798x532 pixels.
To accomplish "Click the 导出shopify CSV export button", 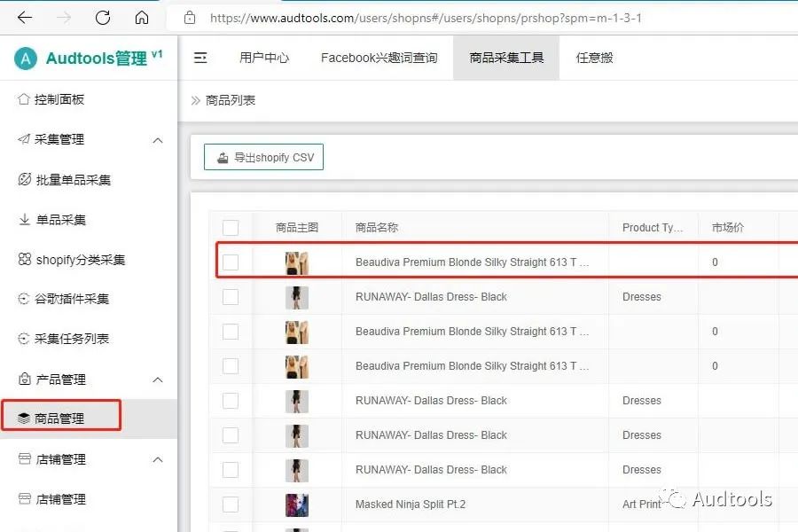I will tap(263, 157).
